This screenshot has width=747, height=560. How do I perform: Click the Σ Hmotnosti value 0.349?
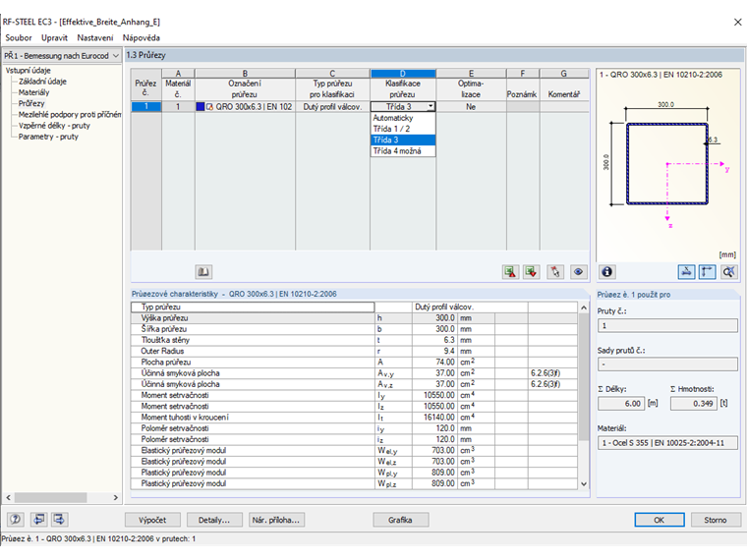coord(694,404)
